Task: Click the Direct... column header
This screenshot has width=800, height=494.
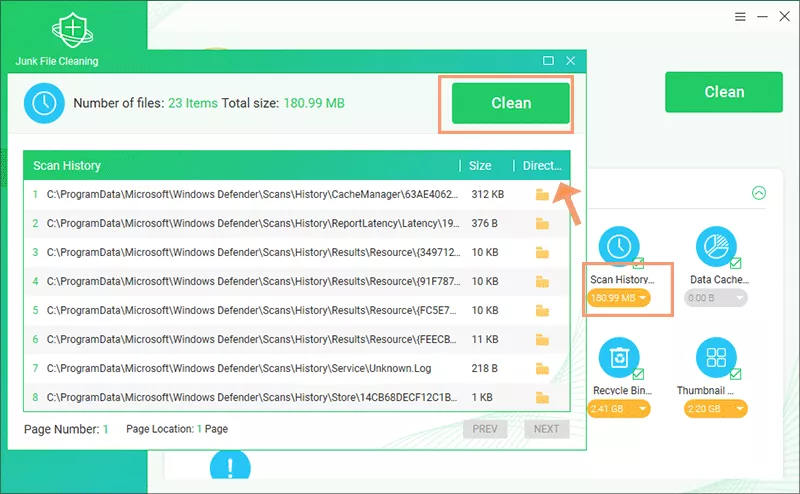Action: coord(542,166)
